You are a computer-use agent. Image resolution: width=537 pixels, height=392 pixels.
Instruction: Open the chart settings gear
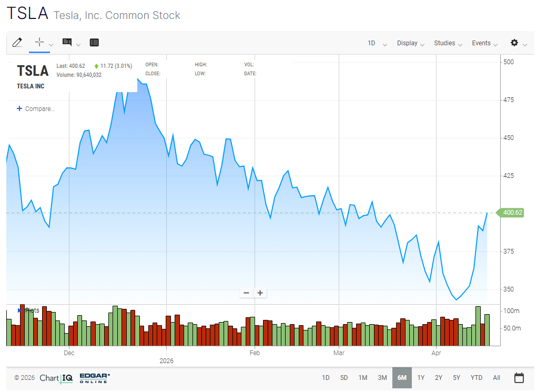tap(514, 43)
